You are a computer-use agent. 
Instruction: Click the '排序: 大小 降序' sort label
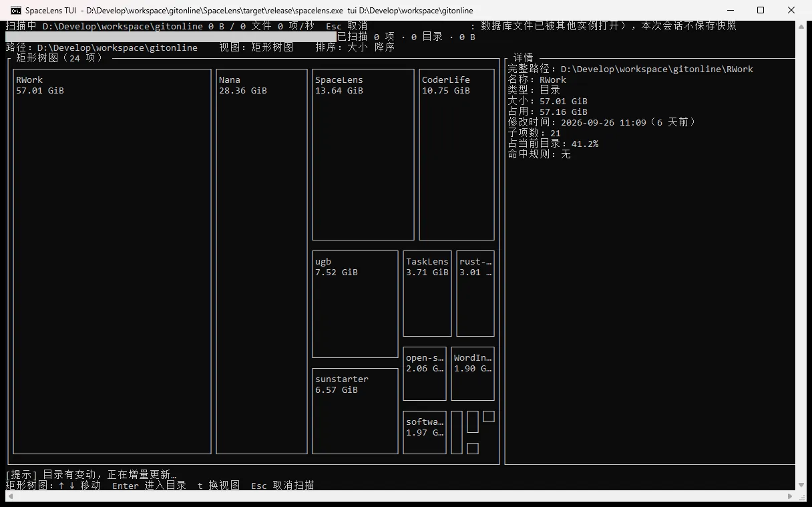click(x=355, y=47)
